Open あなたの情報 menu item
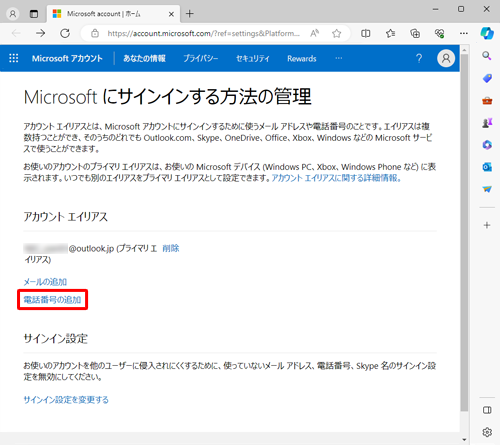The width and height of the screenshot is (500, 445). click(144, 58)
